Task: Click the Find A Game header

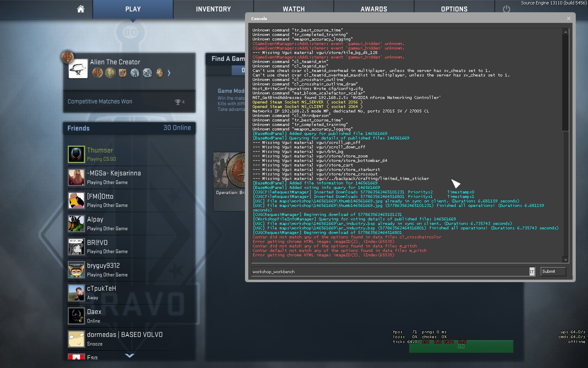Action: [228, 59]
